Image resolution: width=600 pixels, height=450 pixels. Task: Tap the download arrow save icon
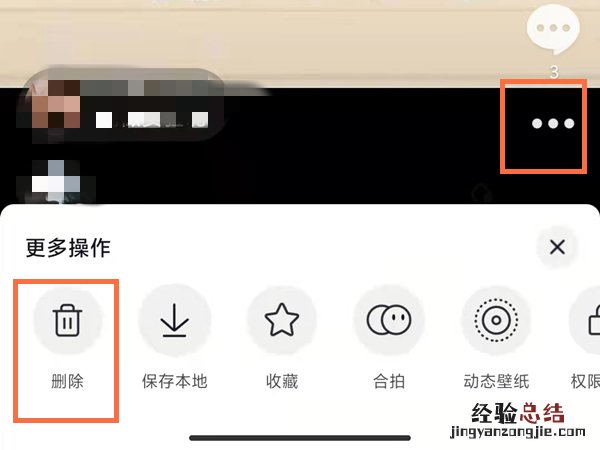pos(174,320)
